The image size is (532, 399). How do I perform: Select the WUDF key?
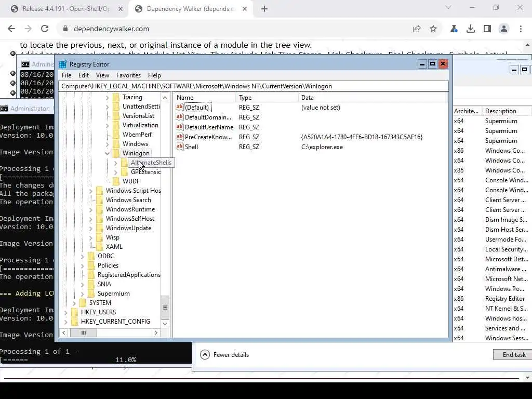131,181
